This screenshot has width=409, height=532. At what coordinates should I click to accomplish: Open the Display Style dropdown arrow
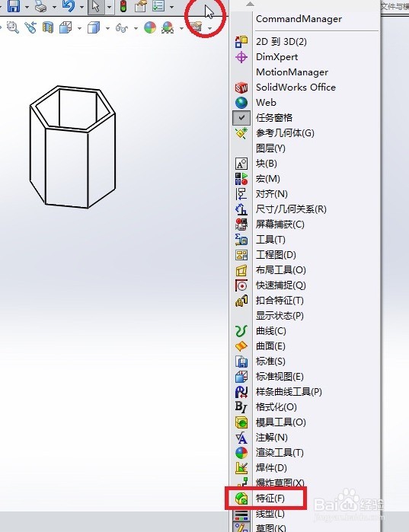click(107, 28)
